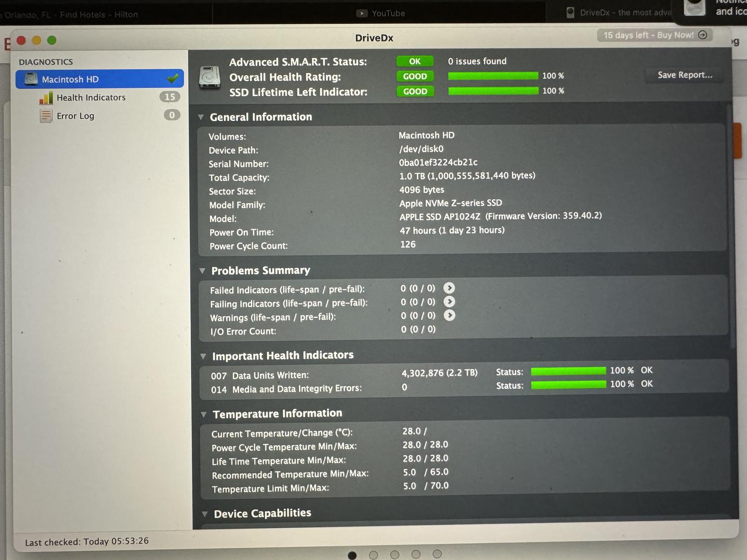Click the GOOD badge for SSD Lifetime Left

415,91
